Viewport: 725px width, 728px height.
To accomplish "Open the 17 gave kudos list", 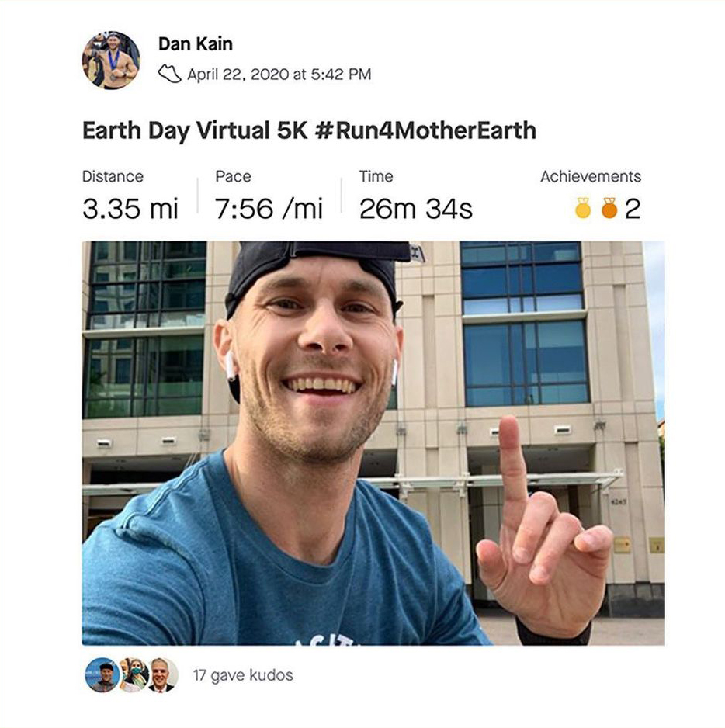I will (243, 675).
